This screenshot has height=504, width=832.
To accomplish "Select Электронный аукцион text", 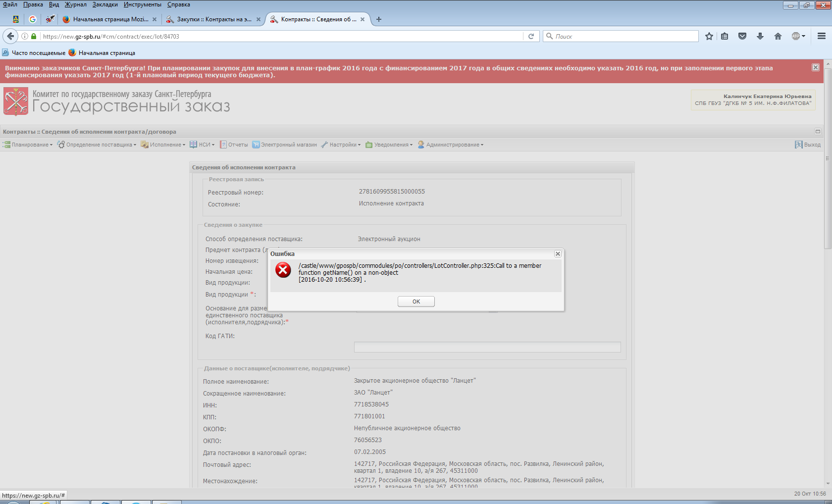I will click(x=389, y=239).
